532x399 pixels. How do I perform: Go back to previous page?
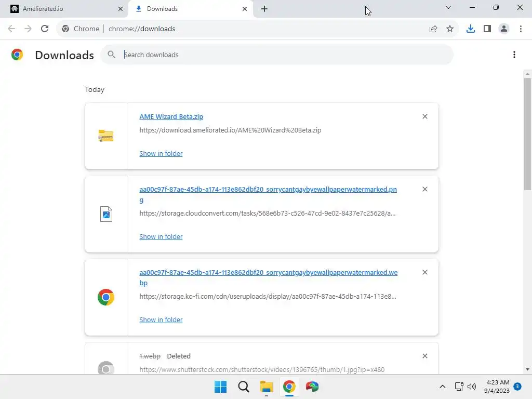coord(11,29)
